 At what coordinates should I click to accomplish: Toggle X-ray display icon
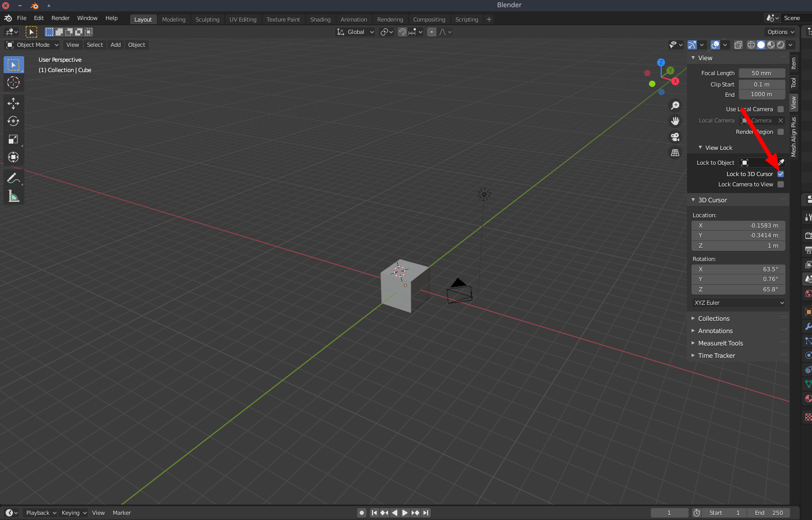click(738, 45)
